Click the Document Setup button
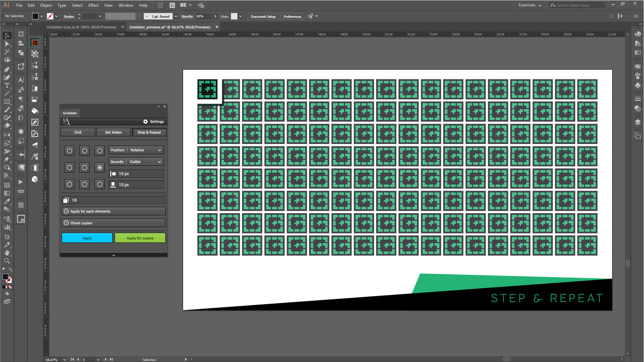Screen dimensions: 644x362 tap(263, 16)
